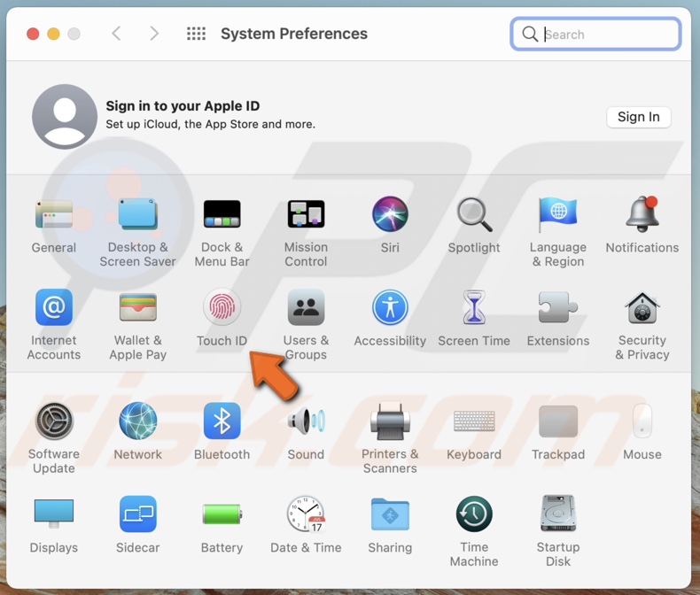Viewport: 700px width, 595px height.
Task: Open Internet Accounts pane
Action: (x=54, y=307)
